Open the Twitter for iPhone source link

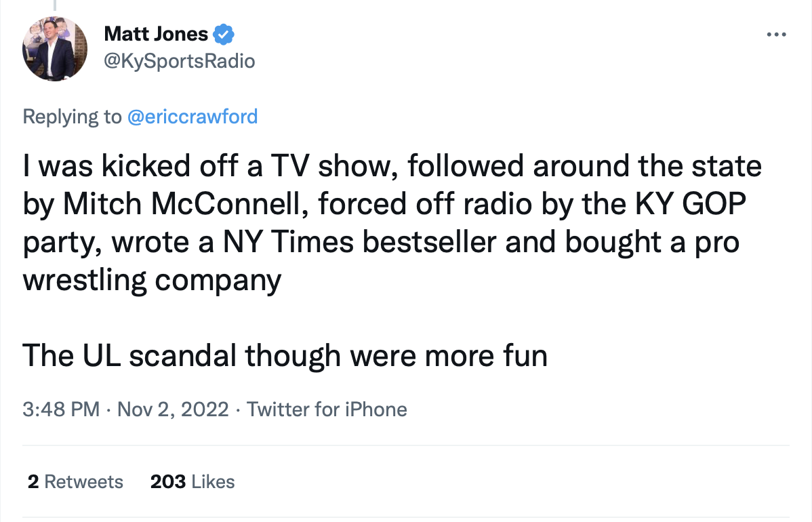pyautogui.click(x=327, y=409)
